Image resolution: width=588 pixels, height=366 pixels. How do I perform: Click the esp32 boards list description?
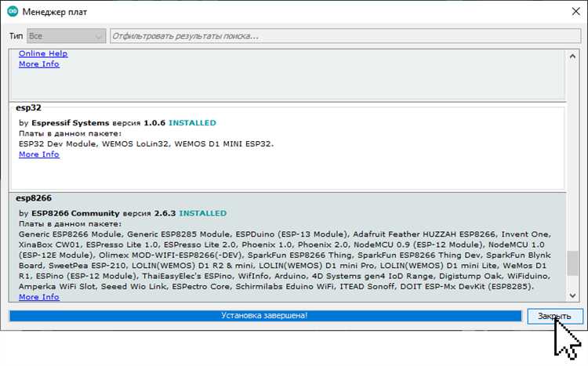coord(146,144)
